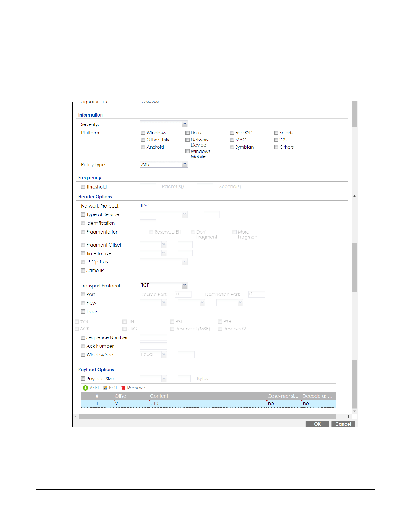
Task: Click the red Remove trash icon
Action: 123,388
